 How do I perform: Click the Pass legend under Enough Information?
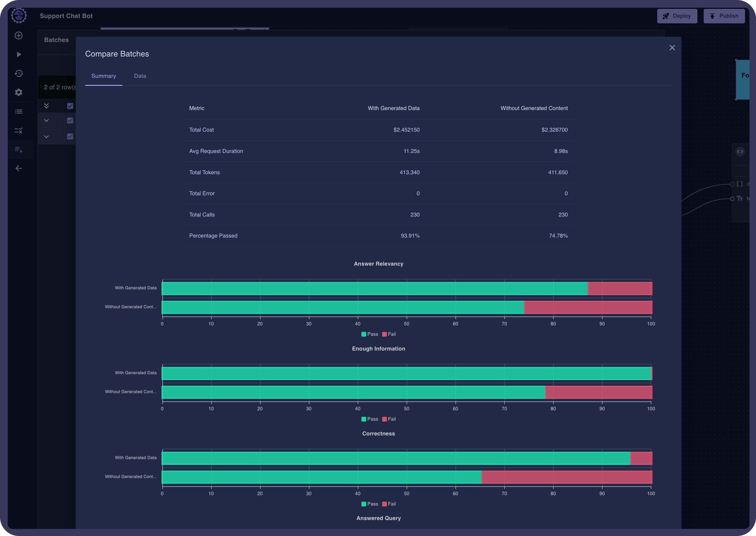click(370, 419)
